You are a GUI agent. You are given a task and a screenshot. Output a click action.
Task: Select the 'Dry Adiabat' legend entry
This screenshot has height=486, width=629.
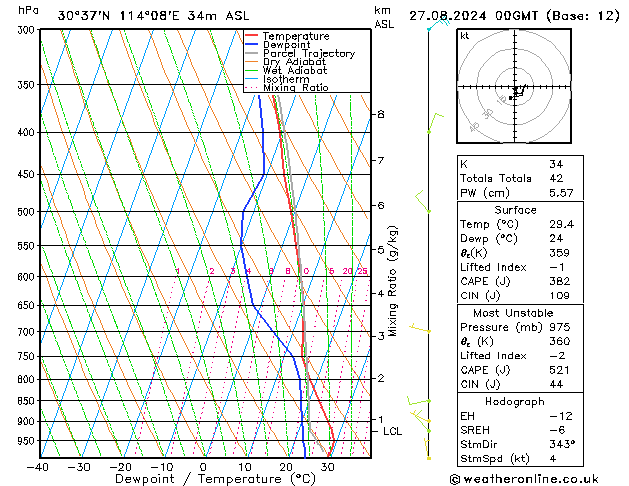click(x=294, y=62)
